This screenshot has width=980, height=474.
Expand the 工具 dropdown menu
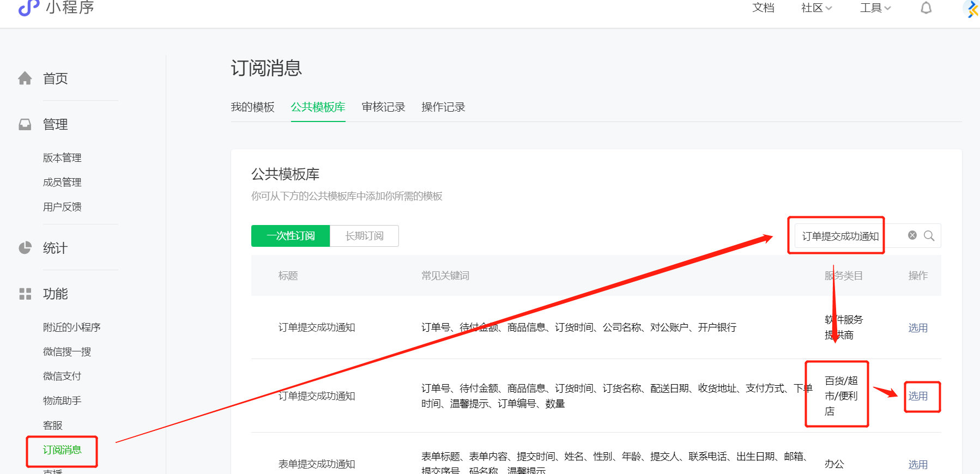pos(875,8)
